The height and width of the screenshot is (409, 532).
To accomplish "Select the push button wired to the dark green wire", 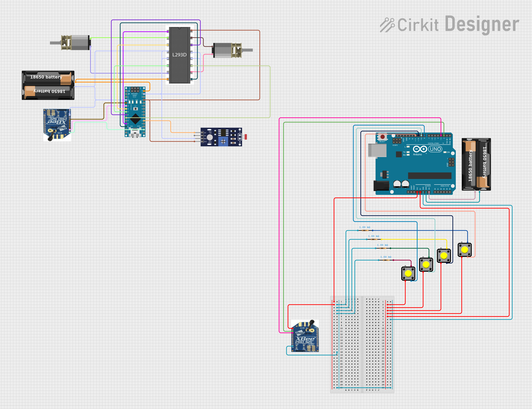I will point(426,265).
